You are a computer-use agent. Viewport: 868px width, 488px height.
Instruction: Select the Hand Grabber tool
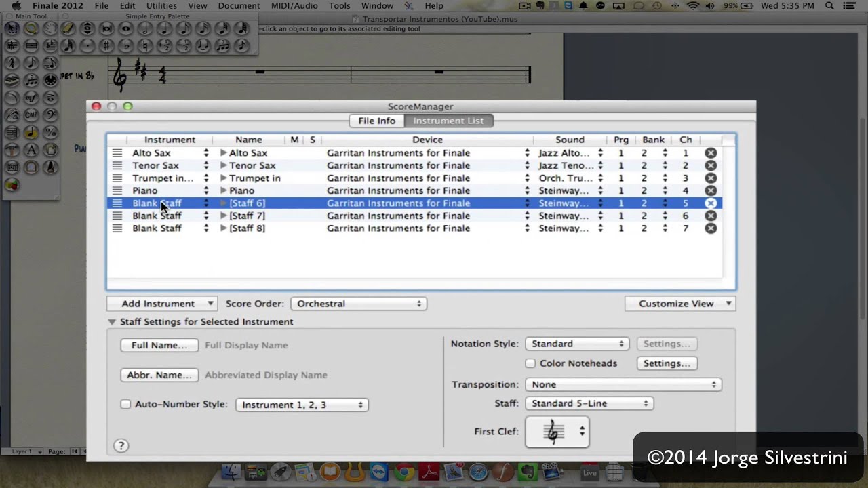[x=50, y=28]
